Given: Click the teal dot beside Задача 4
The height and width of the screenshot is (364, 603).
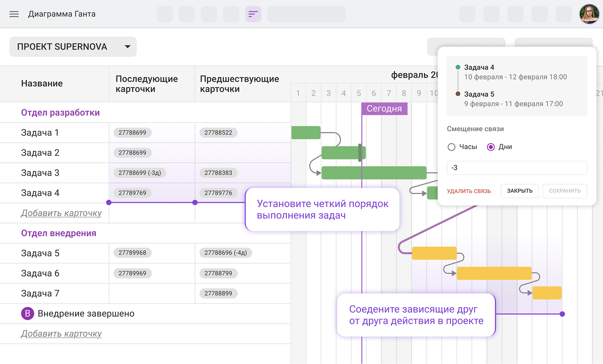Looking at the screenshot, I should pyautogui.click(x=458, y=67).
